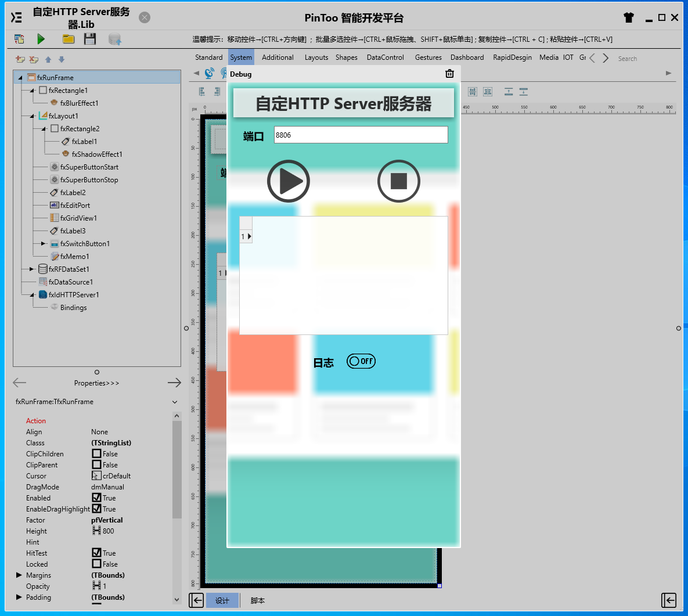Viewport: 688px width, 616px height.
Task: Switch to the Dashboard component tab
Action: tap(467, 57)
